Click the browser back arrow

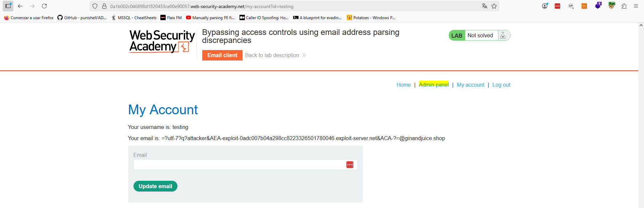pyautogui.click(x=20, y=6)
